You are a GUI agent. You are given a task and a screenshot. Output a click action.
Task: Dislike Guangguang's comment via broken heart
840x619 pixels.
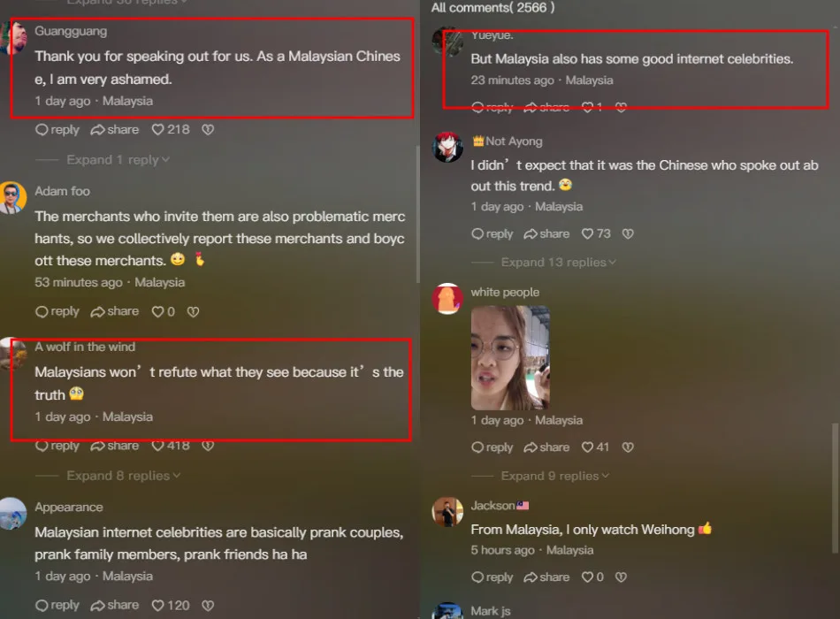click(208, 130)
